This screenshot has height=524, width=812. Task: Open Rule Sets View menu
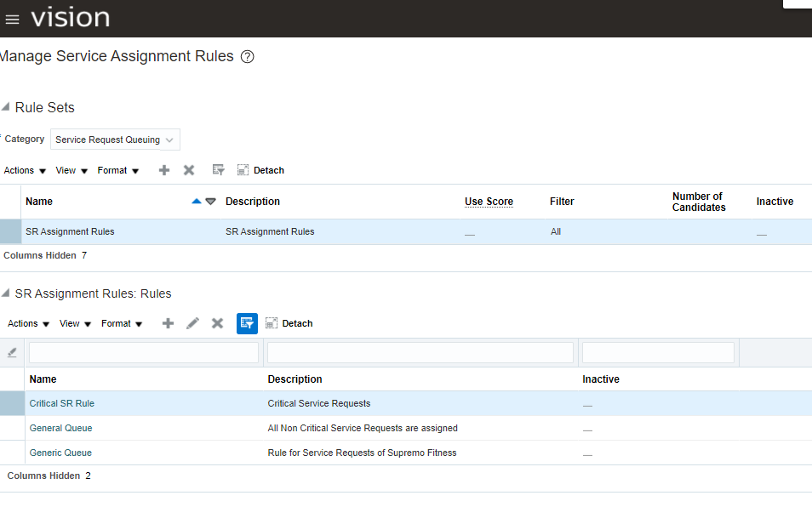point(71,170)
